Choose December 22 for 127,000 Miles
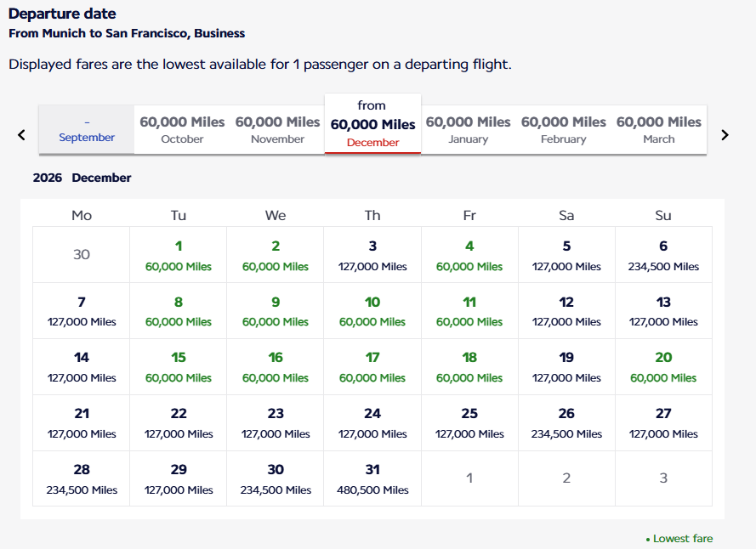756x549 pixels. [x=179, y=422]
